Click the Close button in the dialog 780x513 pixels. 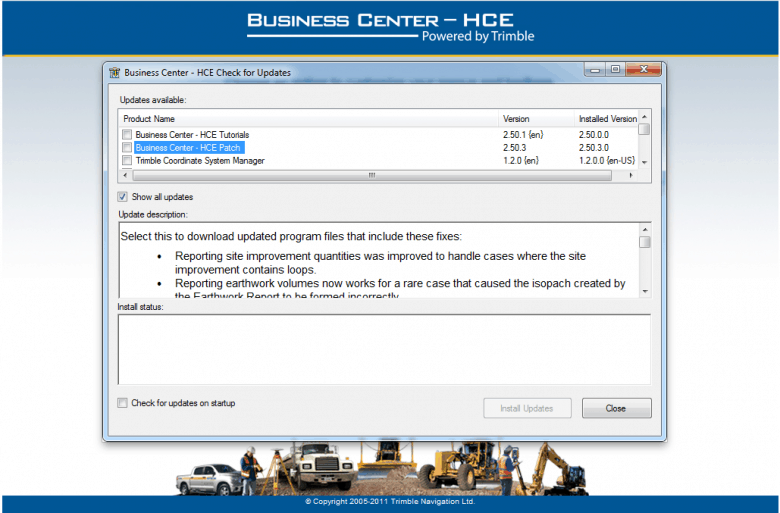click(616, 408)
